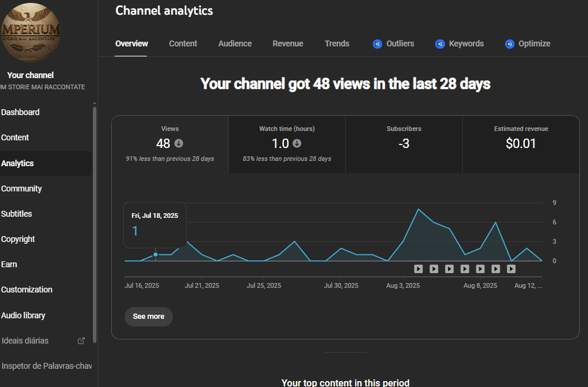Viewport: 588px width, 387px height.
Task: Open Audio library in the sidebar
Action: (24, 315)
